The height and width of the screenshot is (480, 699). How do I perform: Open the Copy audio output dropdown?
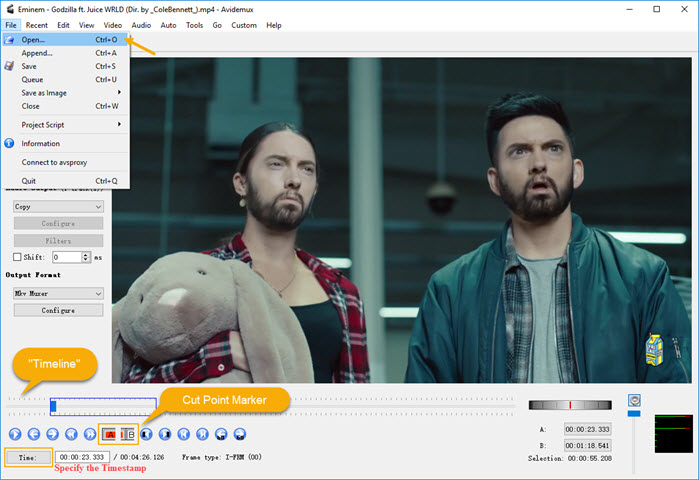click(58, 206)
